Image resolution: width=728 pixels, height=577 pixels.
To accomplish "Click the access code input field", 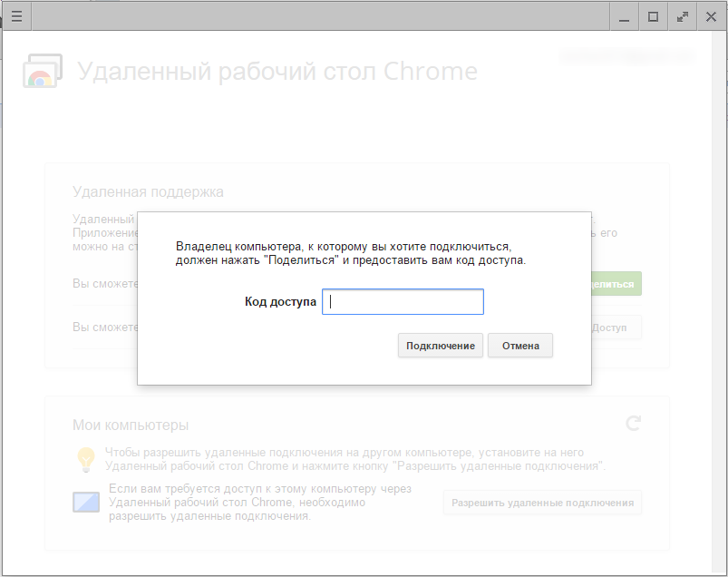I will pos(403,301).
